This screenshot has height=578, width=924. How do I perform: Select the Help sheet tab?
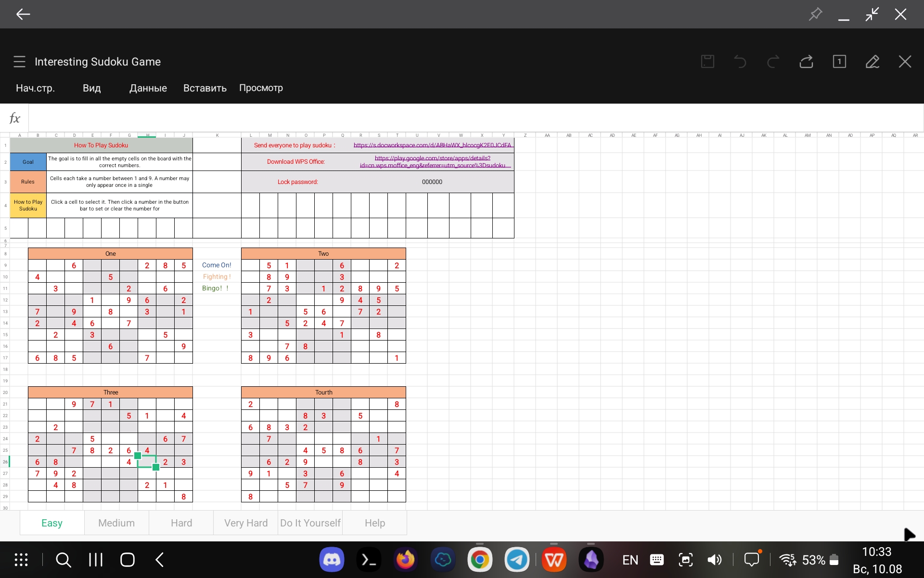(x=374, y=523)
